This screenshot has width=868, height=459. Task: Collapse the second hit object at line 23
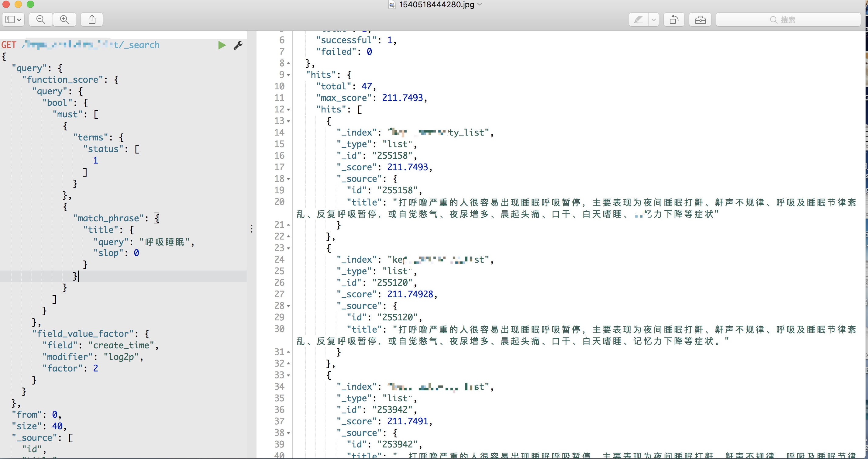(x=288, y=248)
